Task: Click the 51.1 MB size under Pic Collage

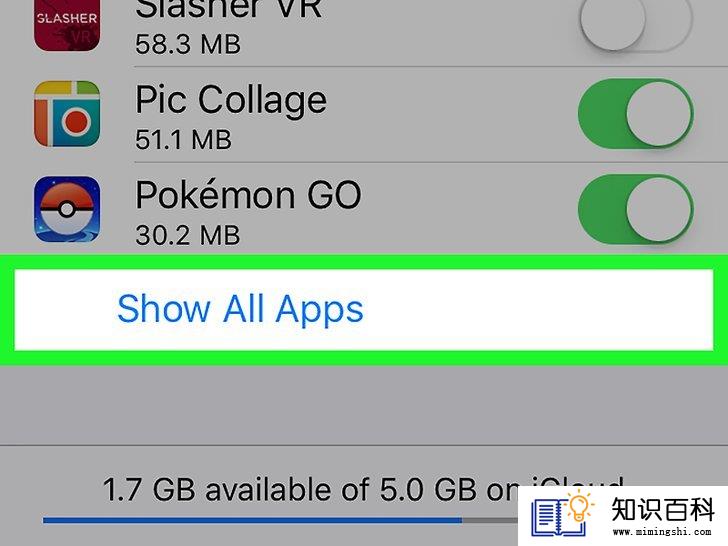Action: pos(183,139)
